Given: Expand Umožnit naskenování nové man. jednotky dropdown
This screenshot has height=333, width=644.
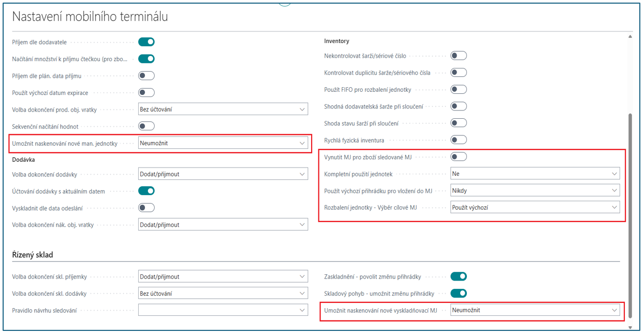Looking at the screenshot, I should pos(223,143).
